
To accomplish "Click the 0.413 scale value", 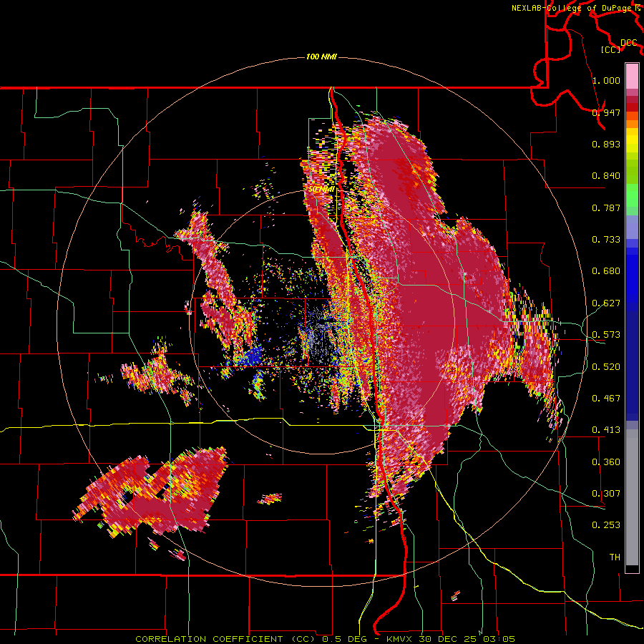I will tap(606, 430).
